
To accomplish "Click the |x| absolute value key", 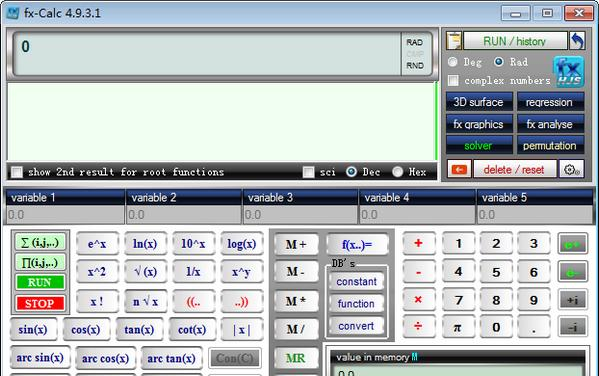I will 242,329.
